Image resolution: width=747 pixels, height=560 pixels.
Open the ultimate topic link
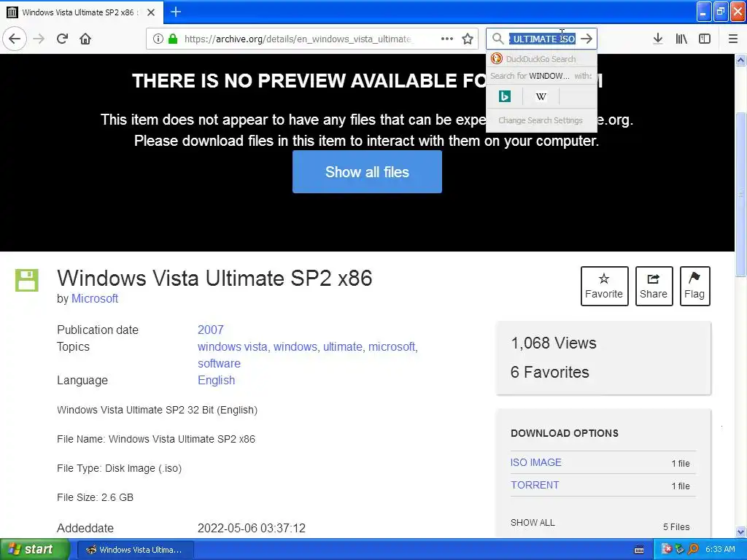[x=343, y=346]
